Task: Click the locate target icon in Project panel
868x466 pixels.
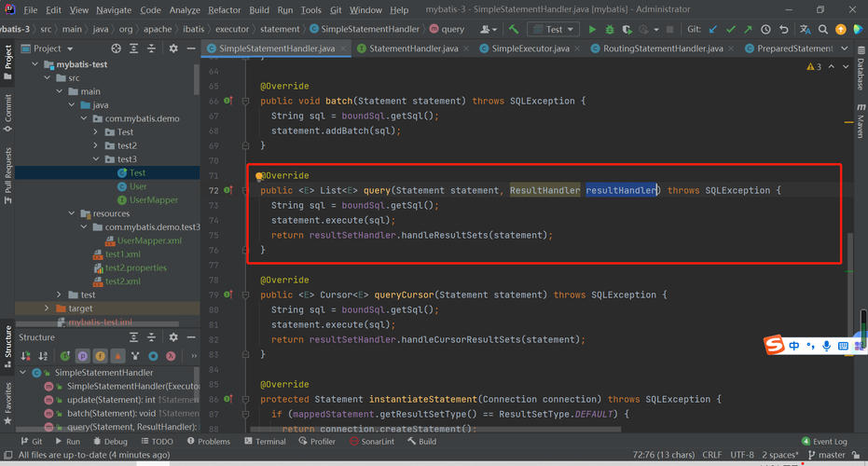Action: (116, 48)
